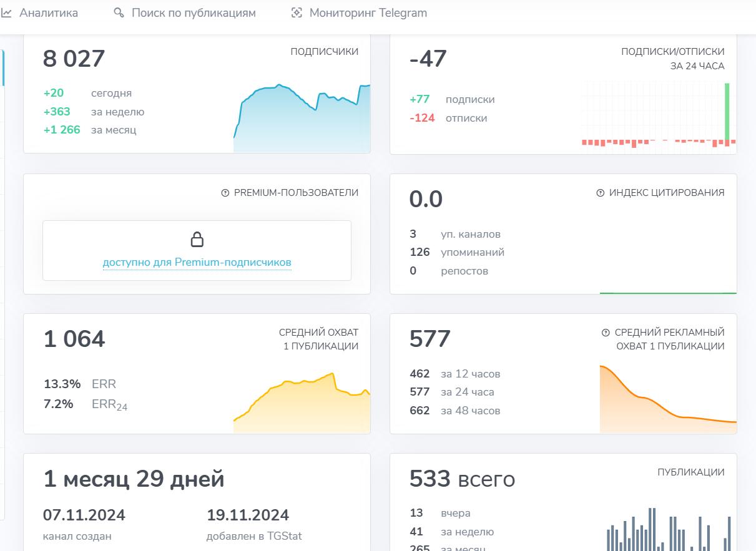The width and height of the screenshot is (756, 551).
Task: Click the average reach value 1 064
Action: [74, 339]
